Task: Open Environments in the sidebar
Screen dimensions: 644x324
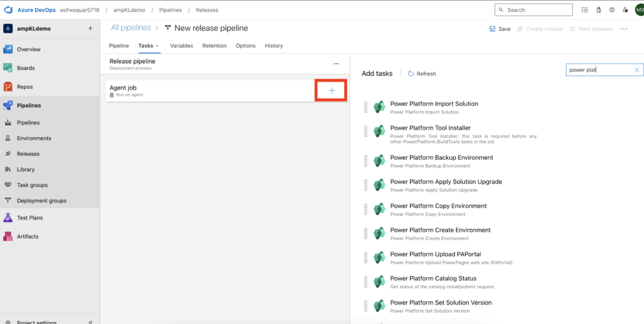Action: [x=34, y=138]
